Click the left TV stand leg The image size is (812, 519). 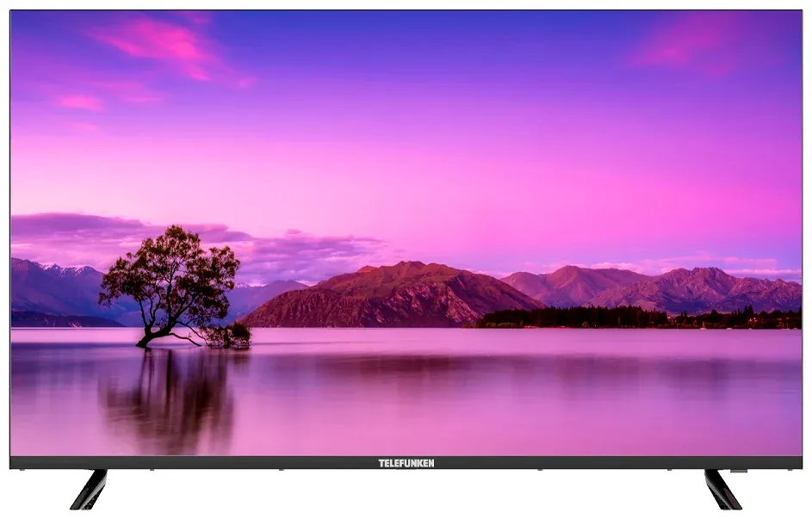[89, 489]
